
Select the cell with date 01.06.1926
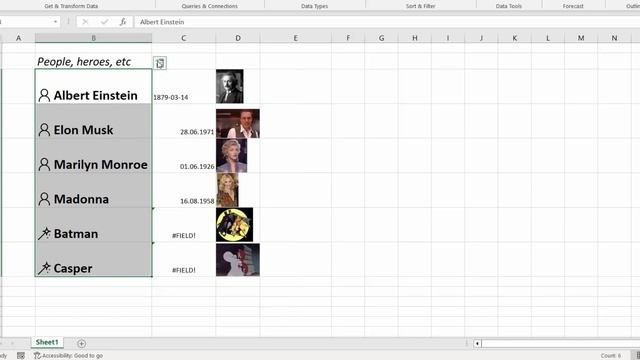click(184, 156)
